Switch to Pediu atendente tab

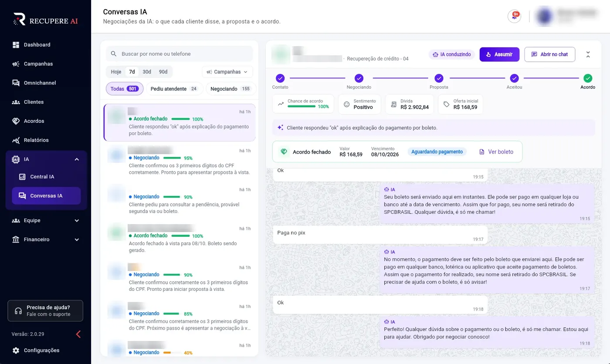tap(174, 89)
